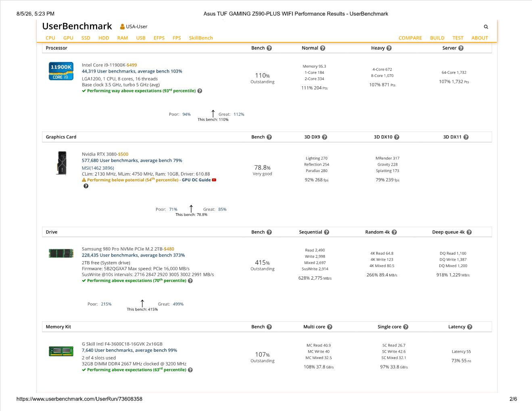The image size is (532, 411).
Task: View 7,640 User benchmarks for memory
Action: (x=129, y=350)
